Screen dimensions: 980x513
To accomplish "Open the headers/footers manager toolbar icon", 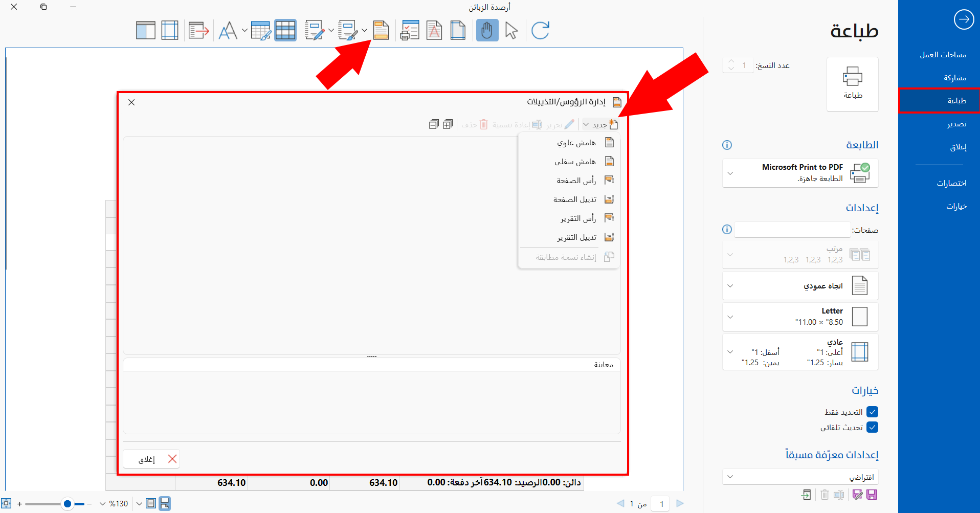I will pyautogui.click(x=381, y=31).
